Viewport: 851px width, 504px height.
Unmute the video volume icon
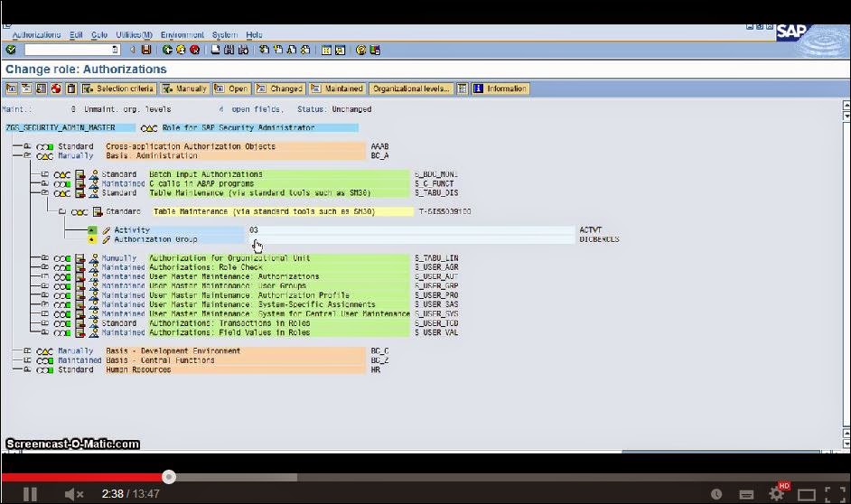pyautogui.click(x=74, y=494)
